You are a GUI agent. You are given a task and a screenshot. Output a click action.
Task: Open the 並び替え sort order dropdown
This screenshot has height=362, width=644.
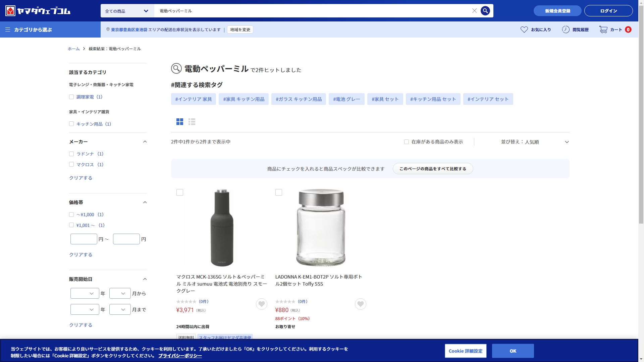click(x=535, y=142)
